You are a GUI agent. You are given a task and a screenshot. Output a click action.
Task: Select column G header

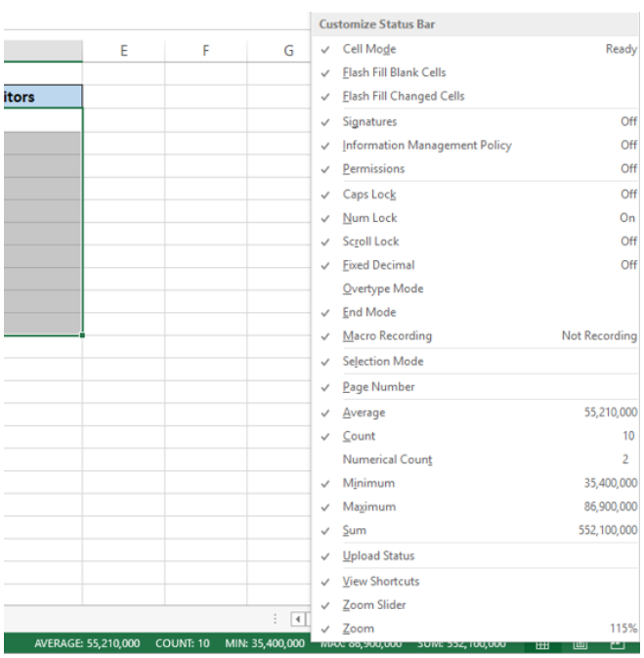[279, 51]
